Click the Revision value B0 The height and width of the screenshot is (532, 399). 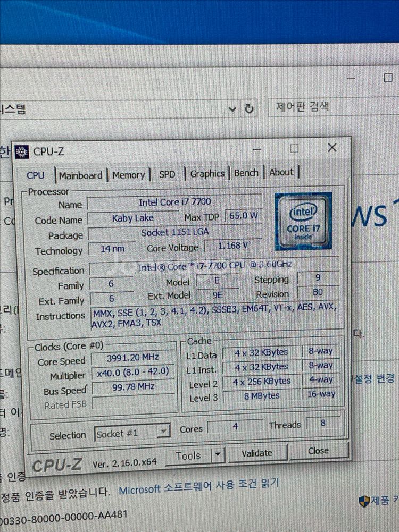tap(318, 292)
